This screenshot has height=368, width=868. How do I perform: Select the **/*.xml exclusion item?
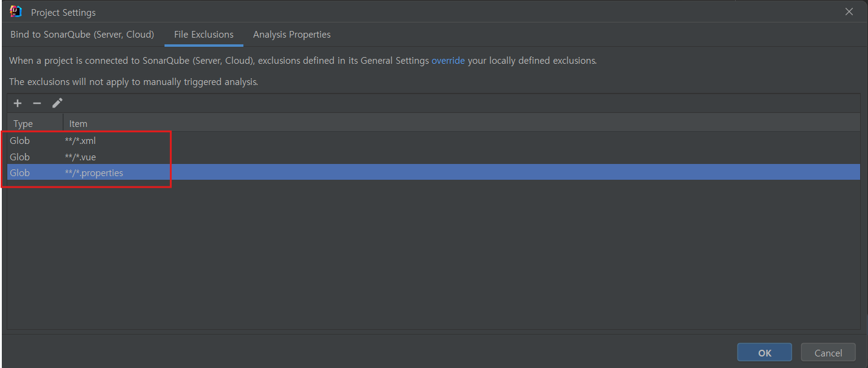(x=80, y=140)
